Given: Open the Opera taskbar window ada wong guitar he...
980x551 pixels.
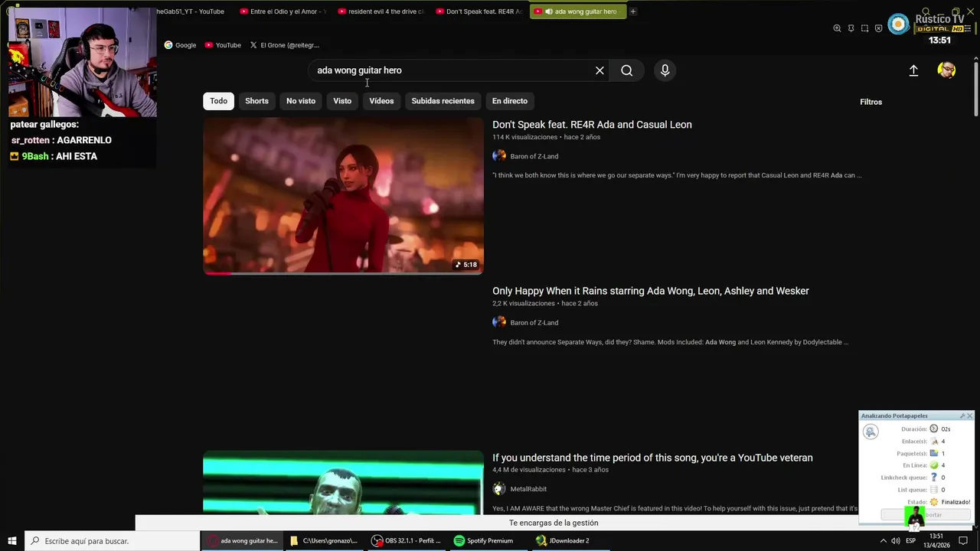Looking at the screenshot, I should [242, 541].
